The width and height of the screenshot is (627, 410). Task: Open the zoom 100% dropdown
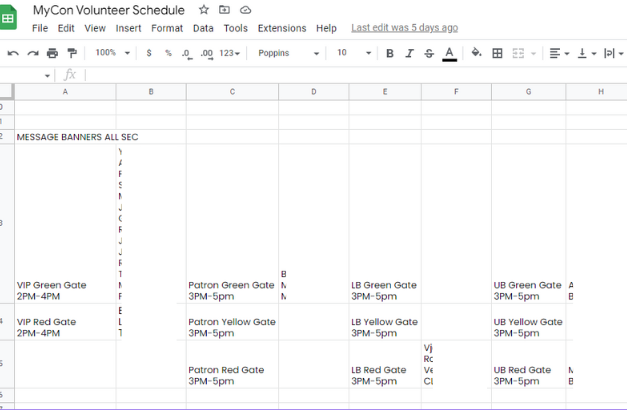[x=111, y=53]
